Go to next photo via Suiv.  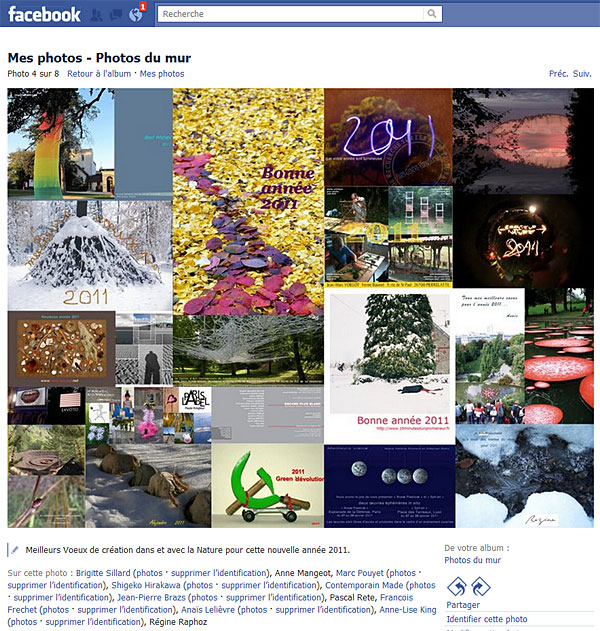click(x=582, y=74)
